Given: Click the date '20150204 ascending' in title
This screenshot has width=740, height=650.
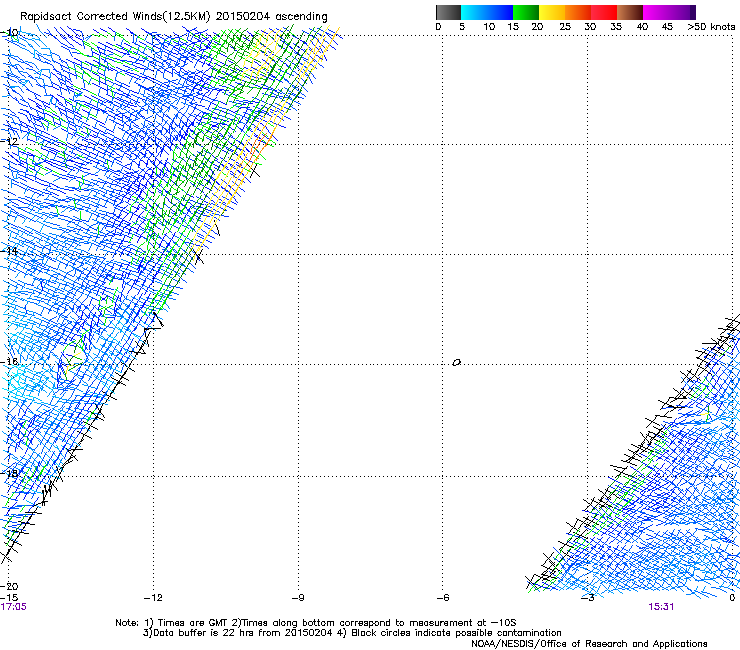Looking at the screenshot, I should coord(271,17).
